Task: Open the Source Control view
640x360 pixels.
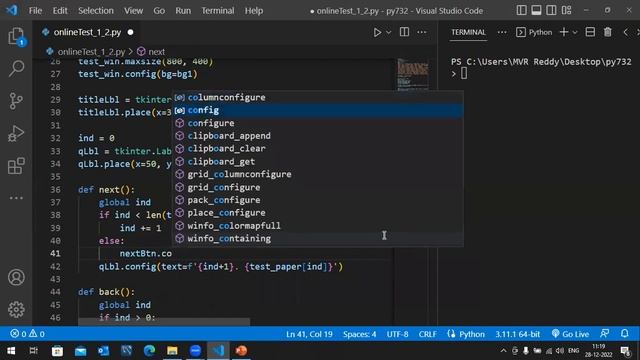Action: coord(16,101)
